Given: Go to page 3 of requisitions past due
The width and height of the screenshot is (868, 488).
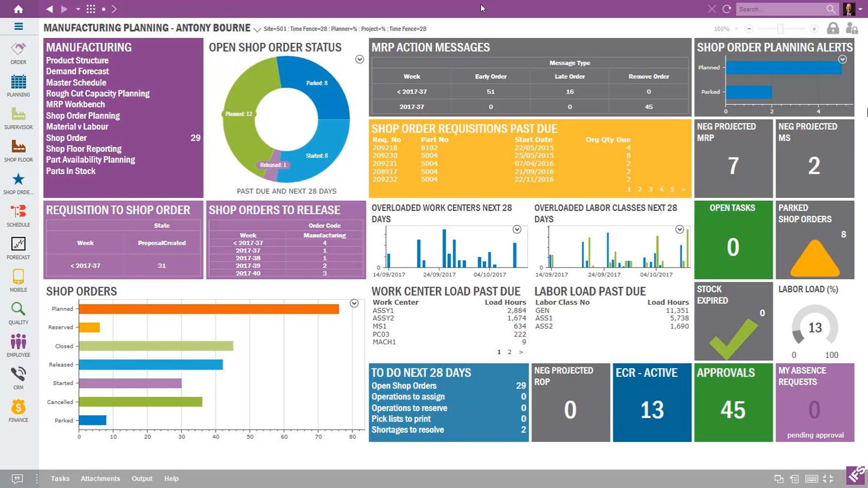Looking at the screenshot, I should (650, 189).
